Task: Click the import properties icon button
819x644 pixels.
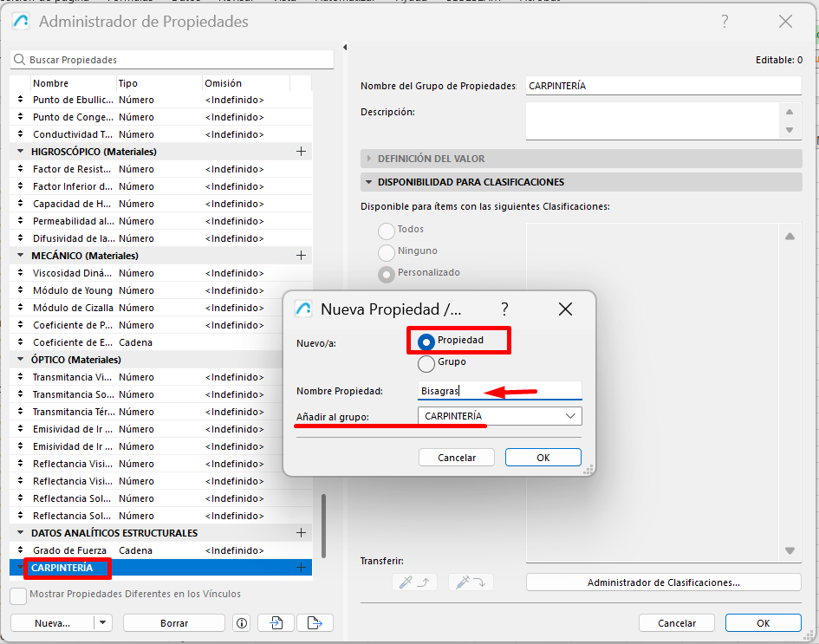Action: [276, 622]
